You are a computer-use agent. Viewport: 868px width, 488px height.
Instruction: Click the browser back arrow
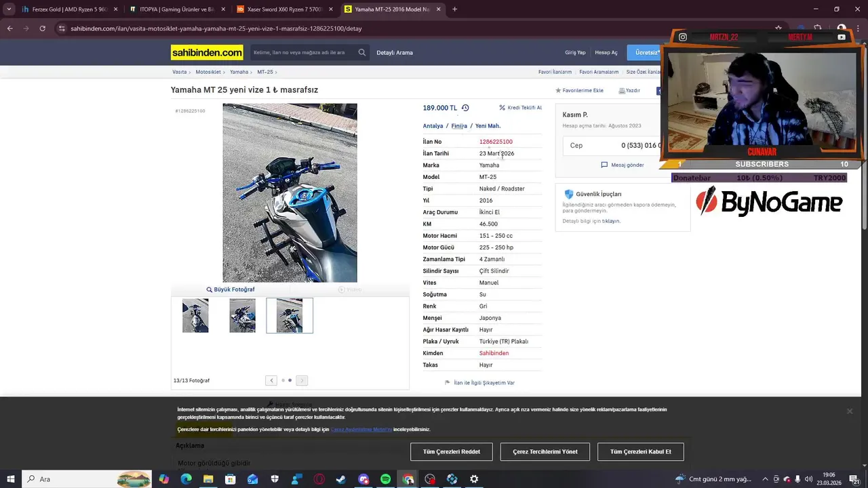click(9, 28)
